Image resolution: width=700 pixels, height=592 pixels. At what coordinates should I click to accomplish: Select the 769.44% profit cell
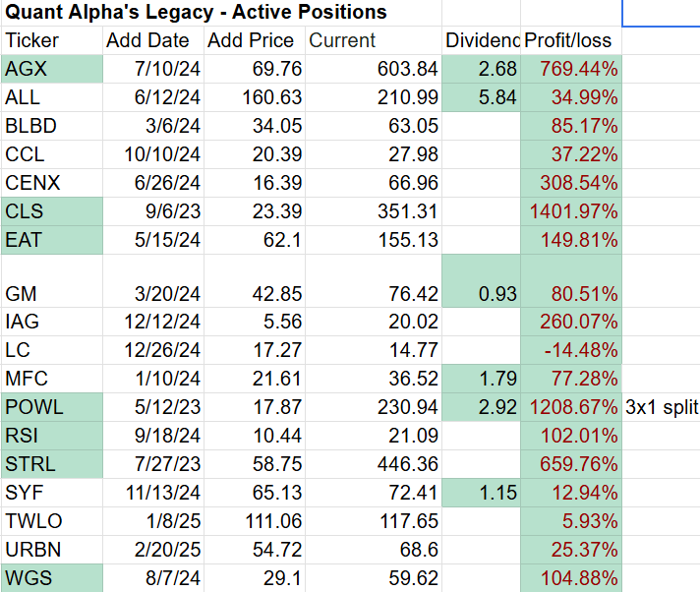(570, 69)
